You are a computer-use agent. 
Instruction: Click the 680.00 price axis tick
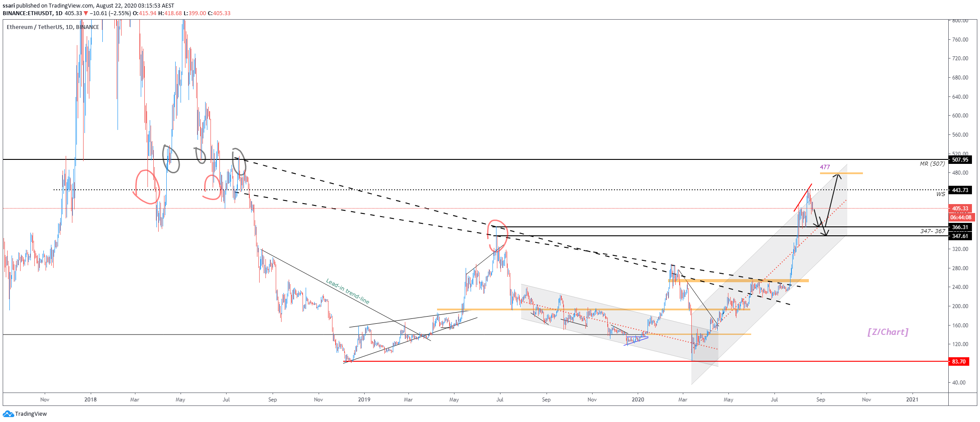[x=960, y=78]
